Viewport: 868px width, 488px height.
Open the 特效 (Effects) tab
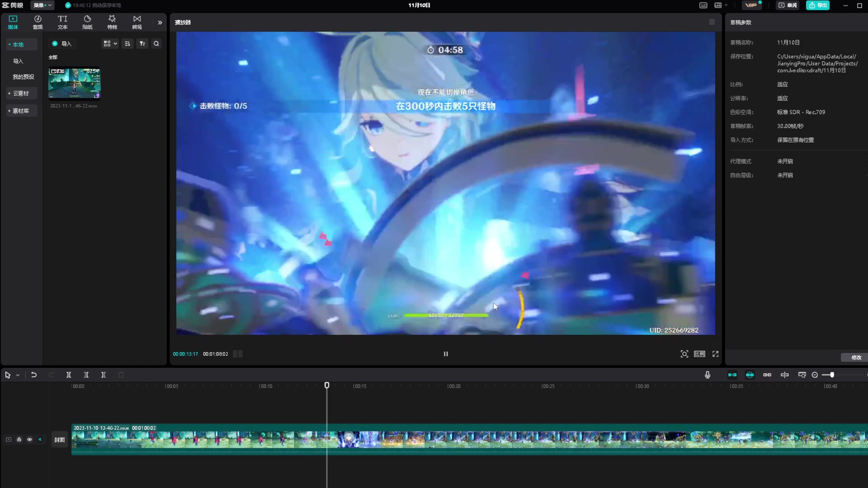(112, 22)
